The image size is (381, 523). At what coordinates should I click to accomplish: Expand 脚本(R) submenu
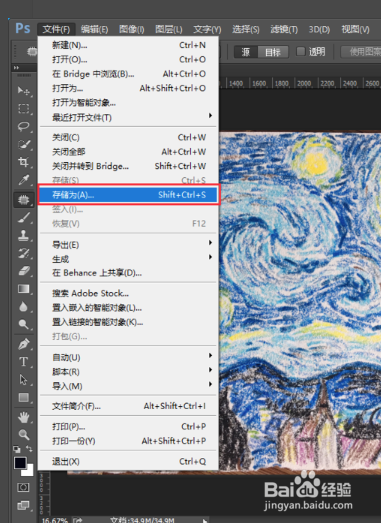pyautogui.click(x=128, y=372)
